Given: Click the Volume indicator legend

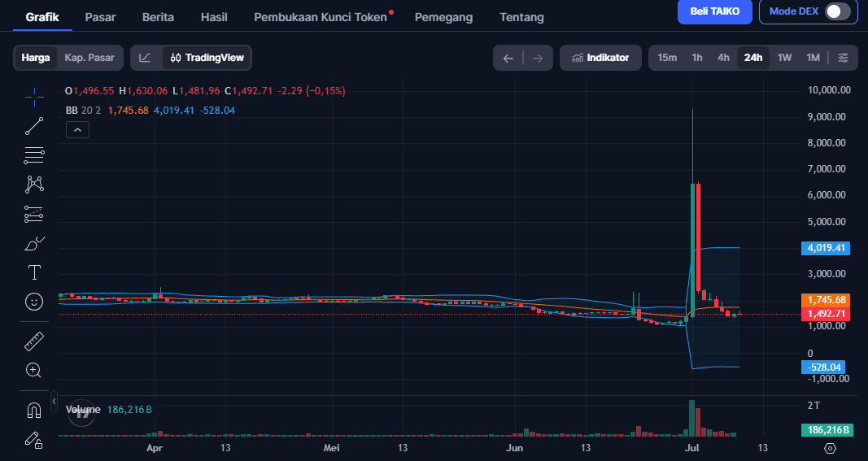Looking at the screenshot, I should click(x=83, y=410).
